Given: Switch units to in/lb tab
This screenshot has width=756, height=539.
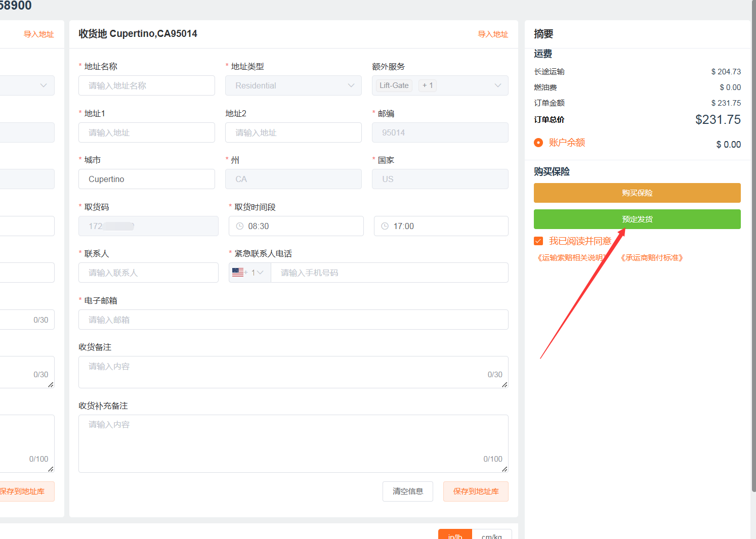Looking at the screenshot, I should pyautogui.click(x=455, y=534).
